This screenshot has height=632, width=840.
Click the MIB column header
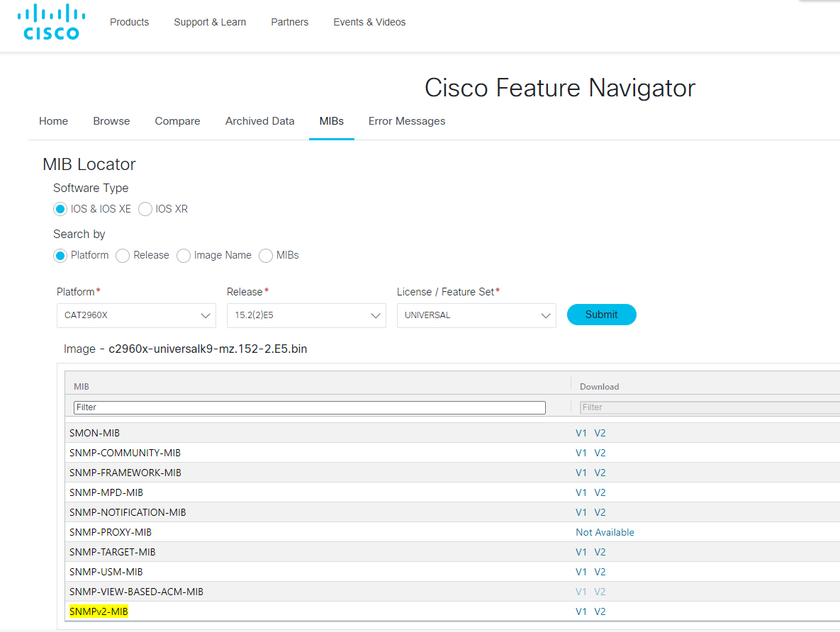(82, 387)
